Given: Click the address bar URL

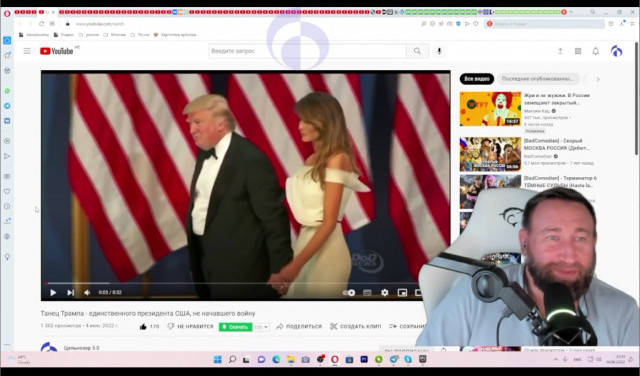Looking at the screenshot, I should pyautogui.click(x=100, y=24).
